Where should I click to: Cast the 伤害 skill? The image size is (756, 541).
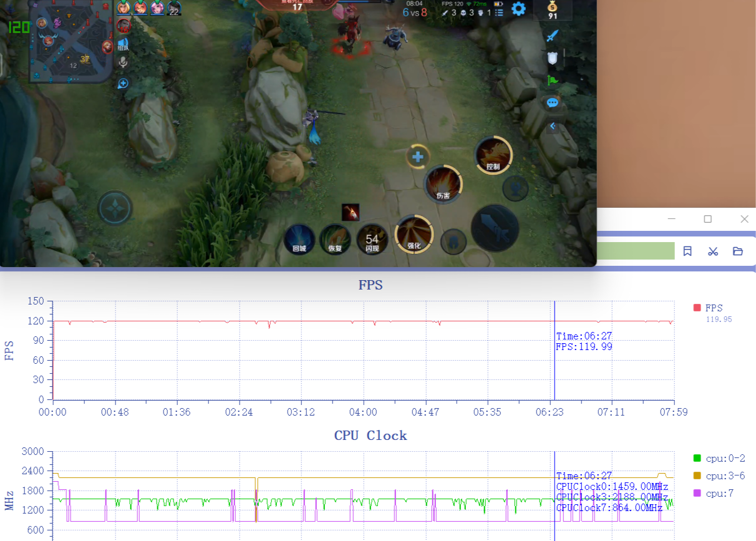[x=443, y=185]
